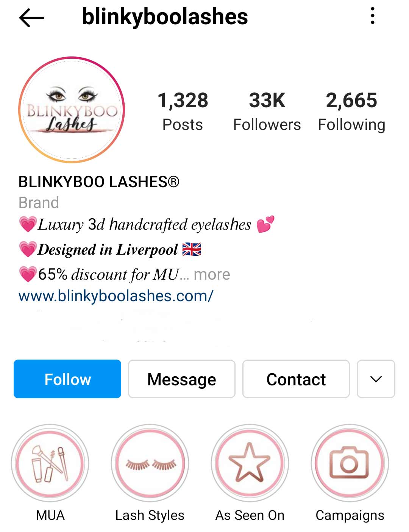Viewport: 409px width, 532px height.
Task: Tap the Contact button
Action: pos(296,379)
